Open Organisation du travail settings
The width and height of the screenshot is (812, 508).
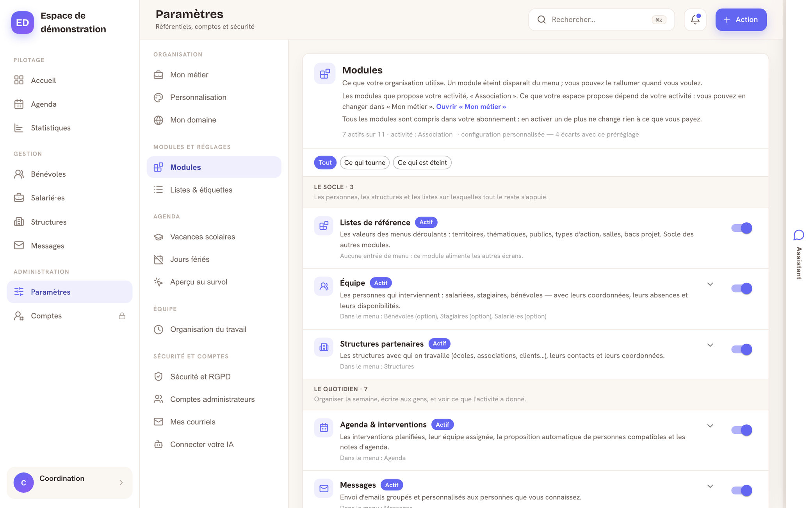tap(214, 329)
